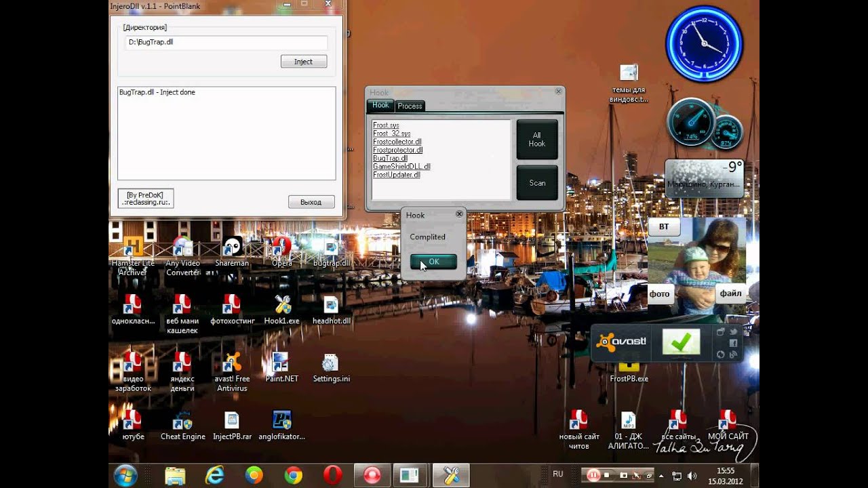Image resolution: width=868 pixels, height=488 pixels.
Task: Open the видео заработок shortcut
Action: [133, 372]
